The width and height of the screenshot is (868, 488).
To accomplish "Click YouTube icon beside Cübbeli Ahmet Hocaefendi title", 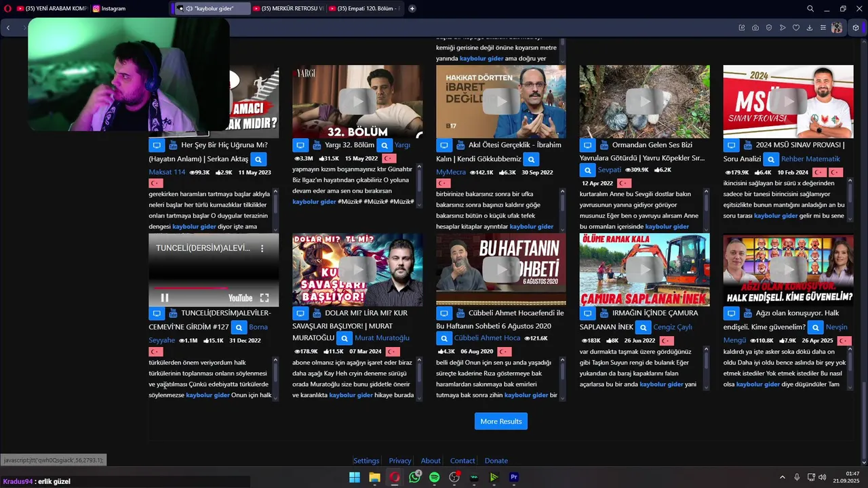I will click(460, 313).
